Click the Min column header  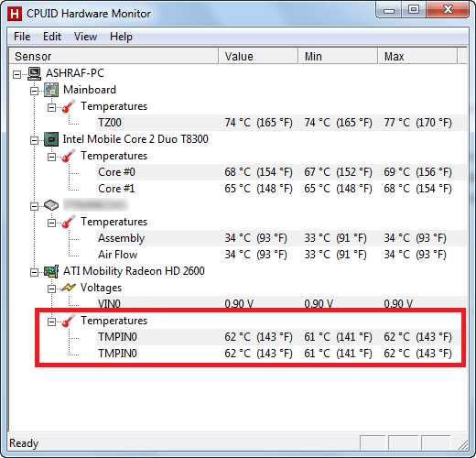(338, 56)
